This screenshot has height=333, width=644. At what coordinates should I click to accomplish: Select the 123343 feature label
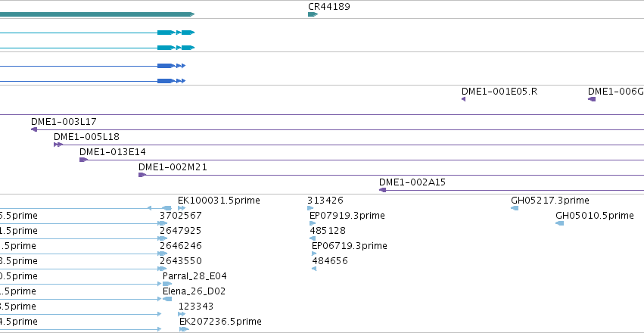196,307
